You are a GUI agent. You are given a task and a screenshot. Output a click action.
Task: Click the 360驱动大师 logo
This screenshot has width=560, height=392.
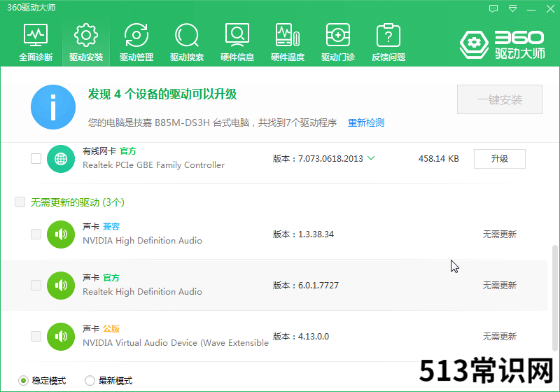tap(502, 45)
